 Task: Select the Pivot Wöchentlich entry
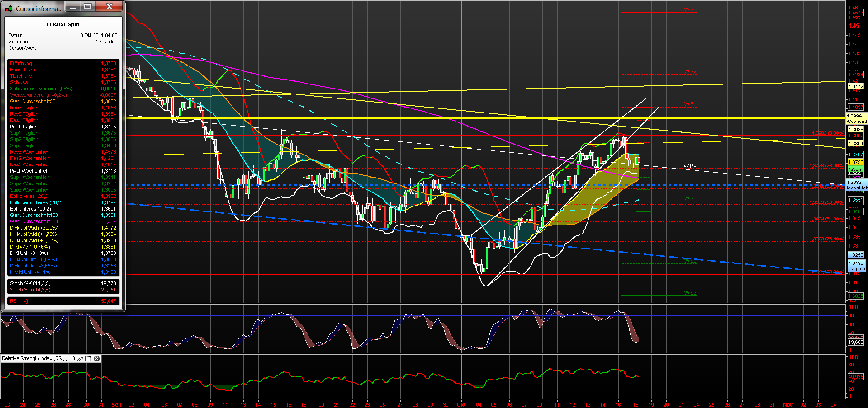click(29, 171)
